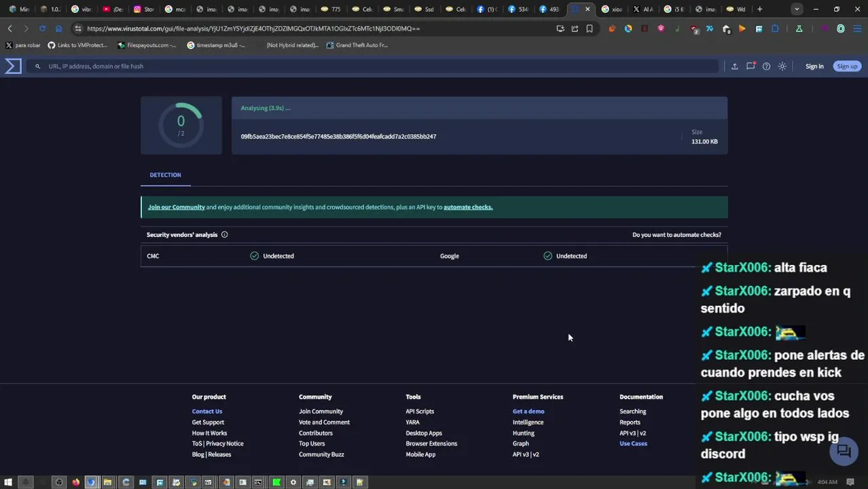Open Firefox from the taskbar
868x489 pixels.
[x=75, y=482]
